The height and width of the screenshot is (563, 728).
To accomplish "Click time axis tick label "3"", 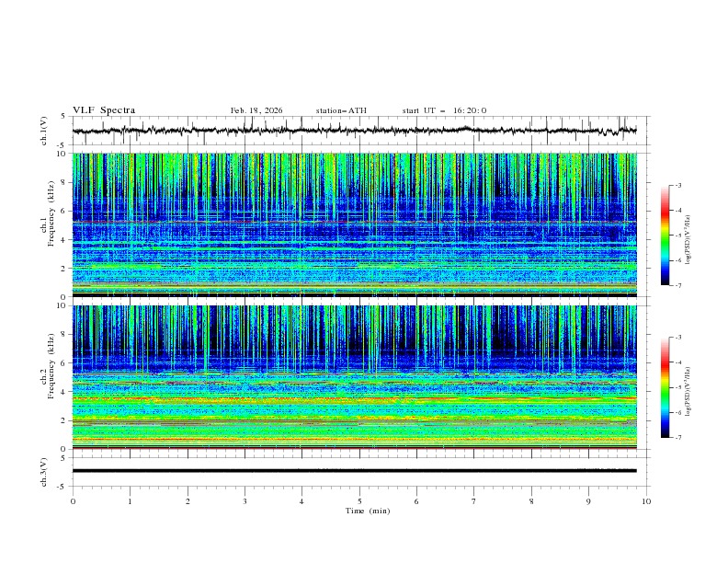I will click(x=245, y=501).
